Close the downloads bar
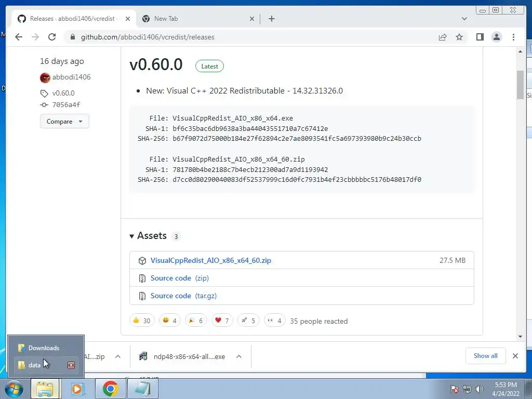The height and width of the screenshot is (399, 532). click(515, 356)
